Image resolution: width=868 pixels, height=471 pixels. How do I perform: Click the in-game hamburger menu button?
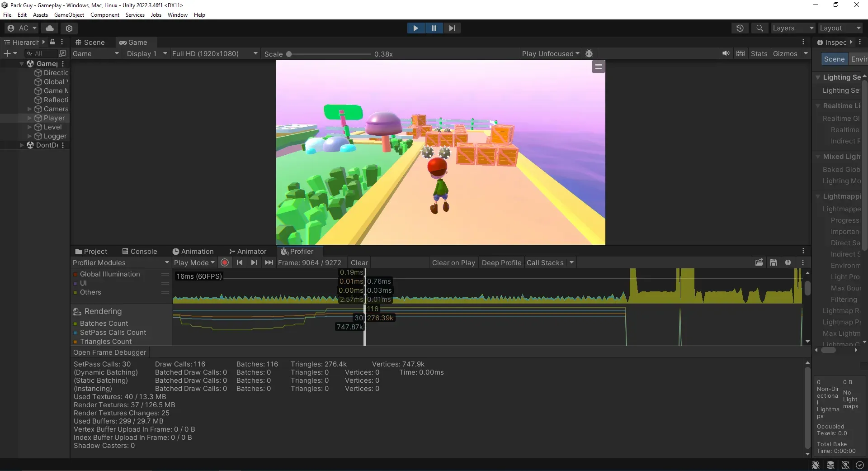coord(599,67)
